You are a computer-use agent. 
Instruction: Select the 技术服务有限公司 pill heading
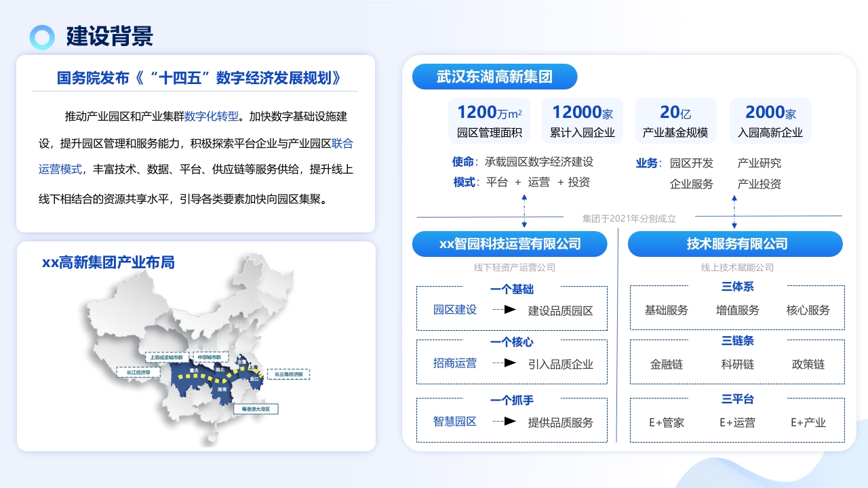pos(735,244)
